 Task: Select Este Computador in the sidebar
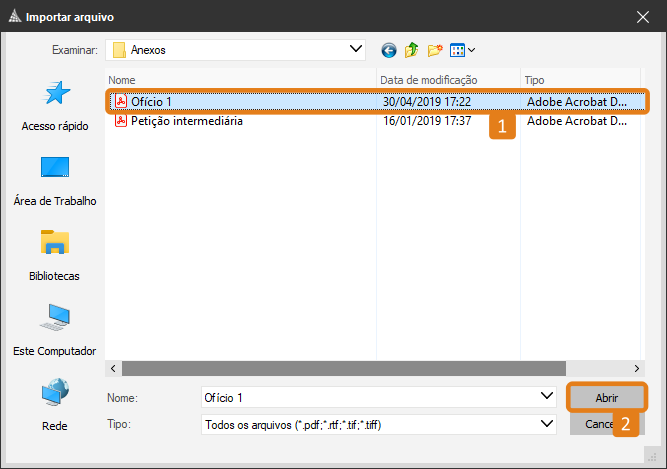pos(55,330)
